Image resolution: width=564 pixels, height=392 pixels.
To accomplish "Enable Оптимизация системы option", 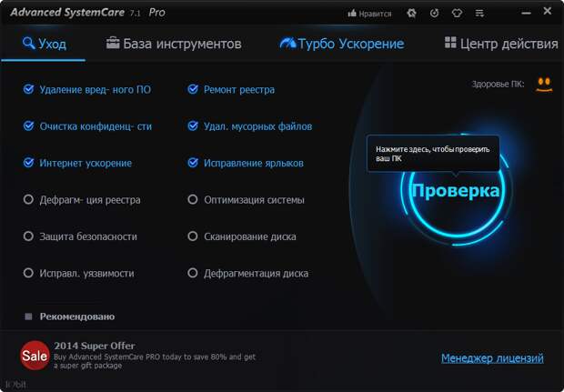I will coord(193,199).
